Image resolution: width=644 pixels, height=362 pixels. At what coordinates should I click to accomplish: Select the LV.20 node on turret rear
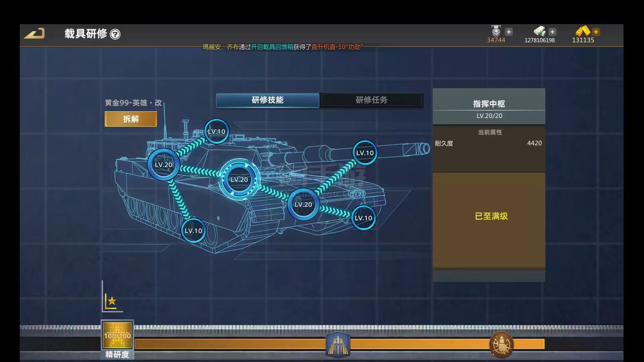click(163, 165)
